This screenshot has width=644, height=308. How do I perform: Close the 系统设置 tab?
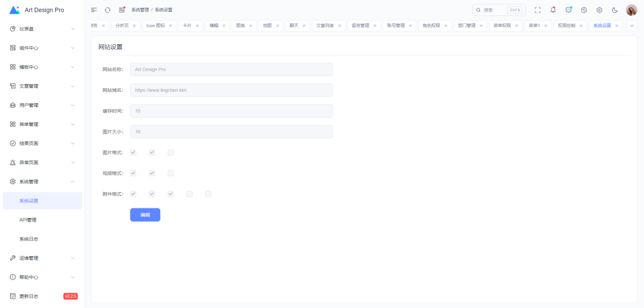(x=617, y=26)
